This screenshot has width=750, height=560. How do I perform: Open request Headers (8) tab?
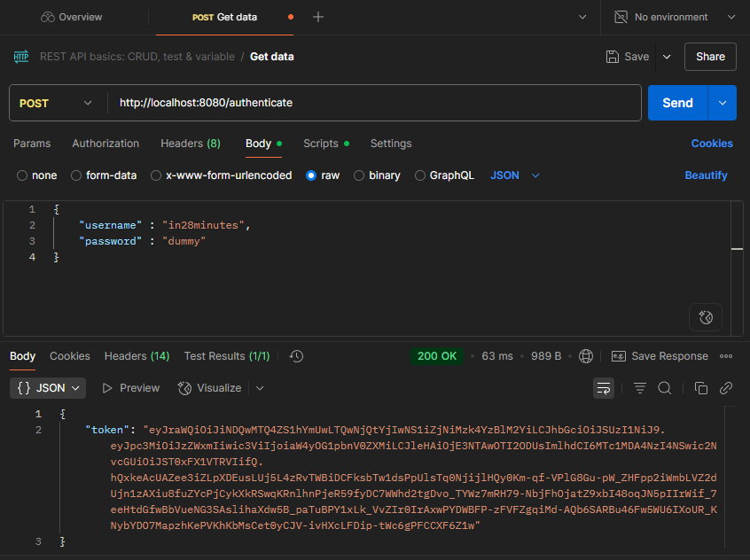pos(191,144)
